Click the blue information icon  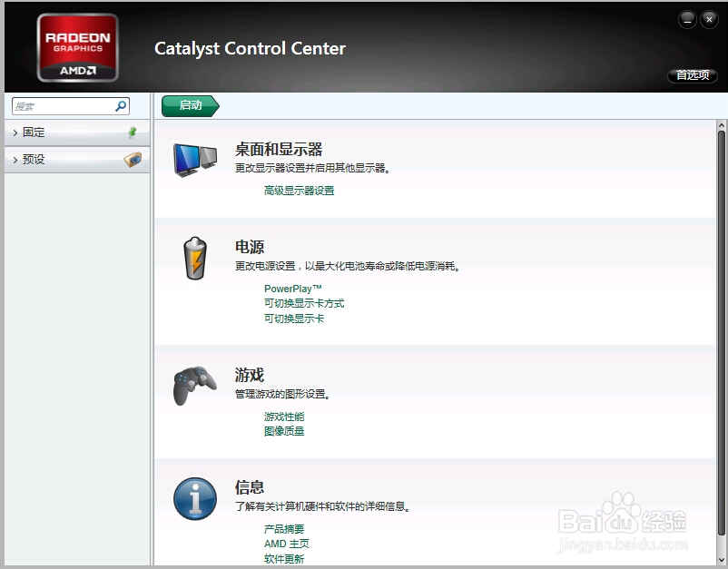tap(195, 499)
